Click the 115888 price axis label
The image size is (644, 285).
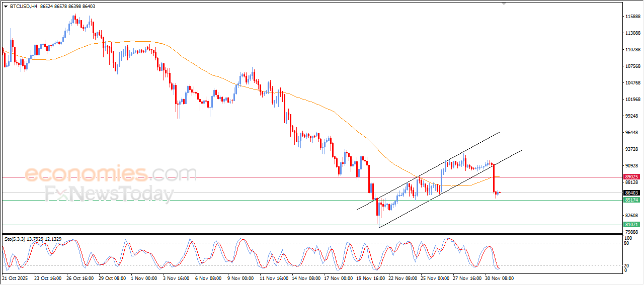[631, 17]
